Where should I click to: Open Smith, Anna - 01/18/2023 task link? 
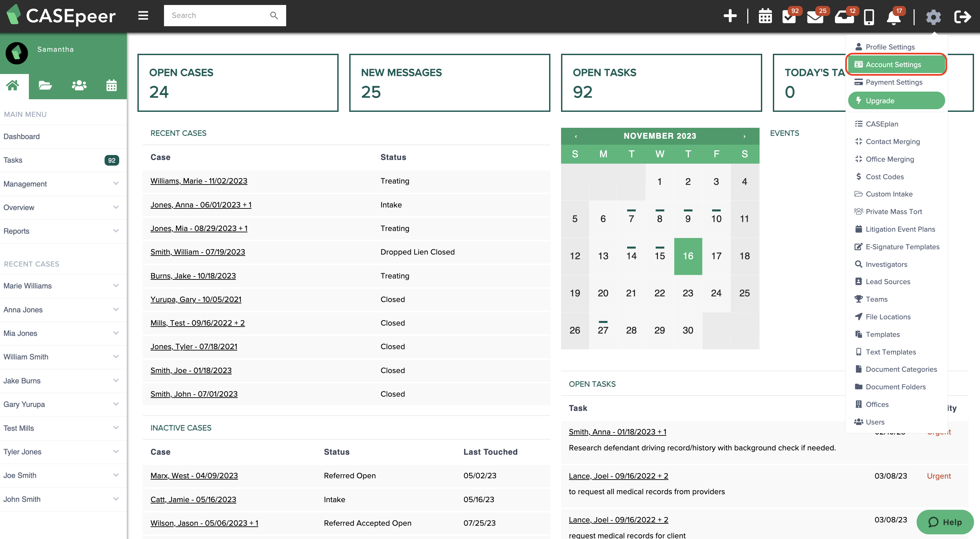click(x=617, y=432)
